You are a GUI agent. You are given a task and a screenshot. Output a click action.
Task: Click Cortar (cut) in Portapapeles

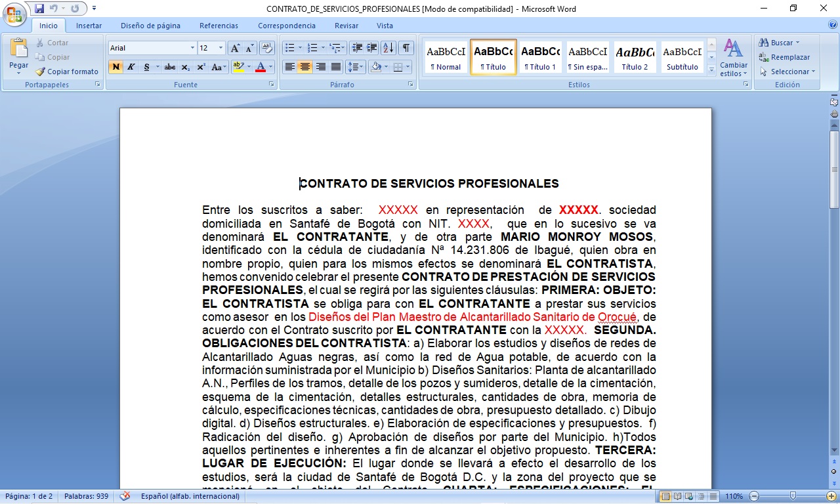pyautogui.click(x=52, y=43)
